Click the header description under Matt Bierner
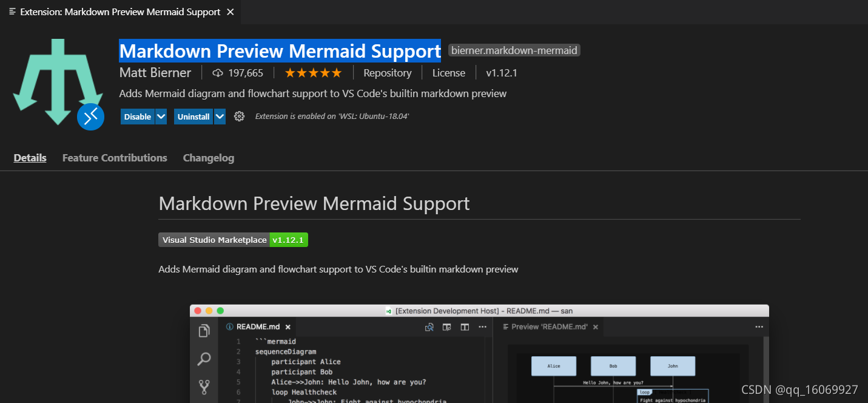 313,93
